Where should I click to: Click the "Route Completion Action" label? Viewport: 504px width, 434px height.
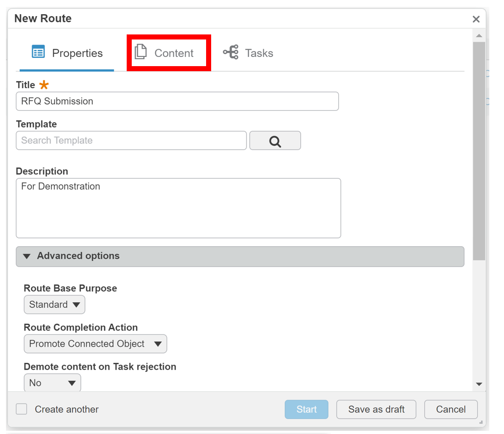click(81, 327)
